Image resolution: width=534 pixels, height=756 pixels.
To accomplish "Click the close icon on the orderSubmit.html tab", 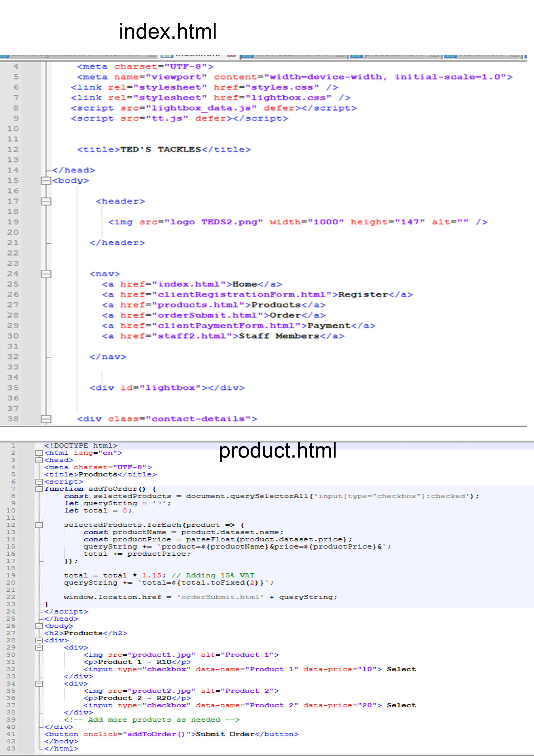I will pyautogui.click(x=340, y=55).
